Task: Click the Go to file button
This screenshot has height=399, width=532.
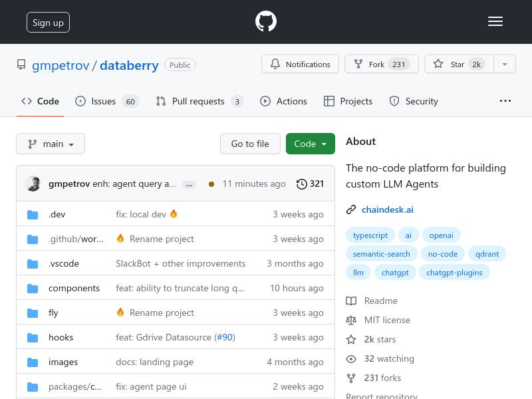Action: coord(250,144)
